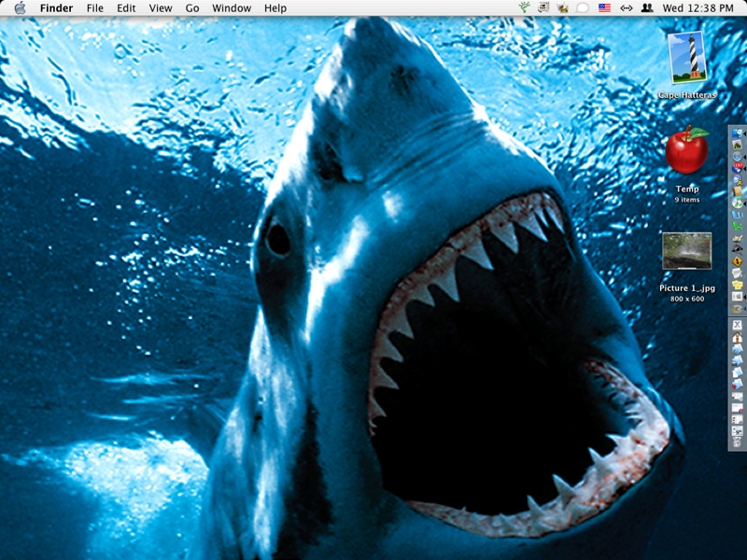Launch iChat from the Dock
Image resolution: width=747 pixels, height=560 pixels.
tap(737, 180)
